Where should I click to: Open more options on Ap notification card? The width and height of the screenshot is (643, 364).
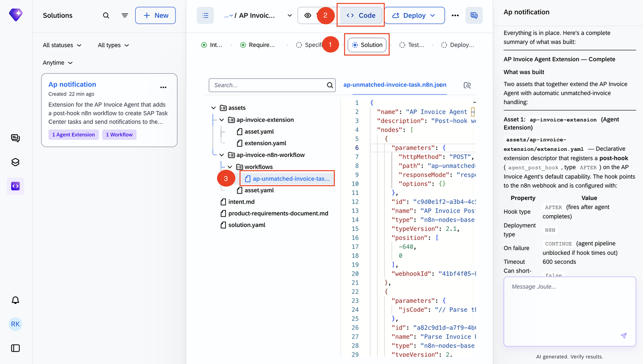[163, 87]
